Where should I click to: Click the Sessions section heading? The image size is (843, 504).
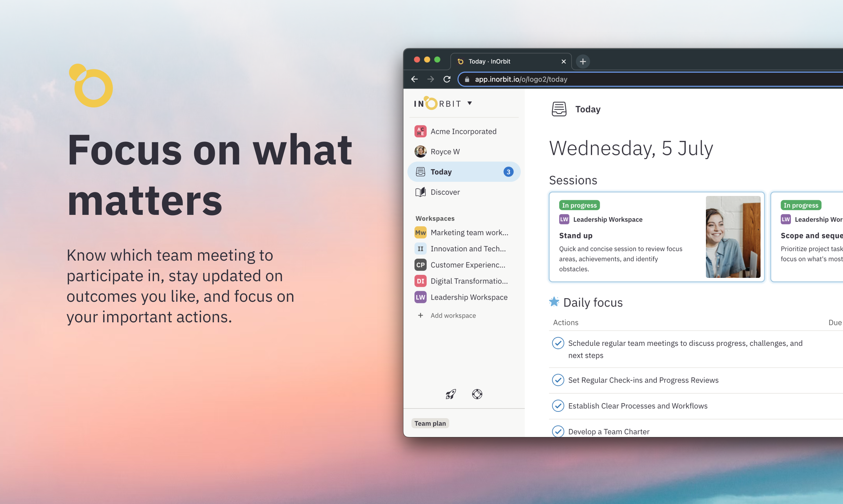(x=573, y=180)
